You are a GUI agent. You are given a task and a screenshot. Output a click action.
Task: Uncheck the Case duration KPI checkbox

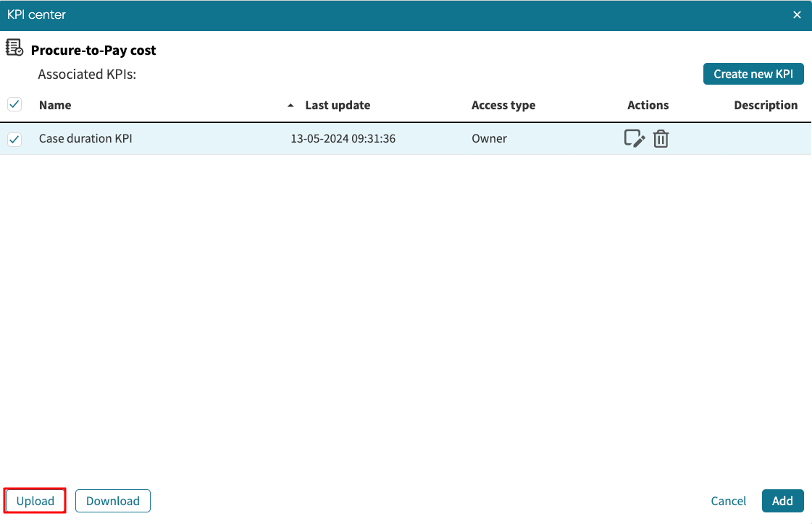pos(14,139)
